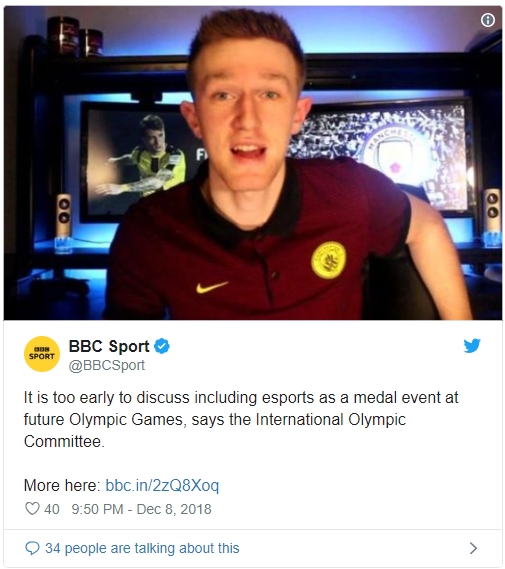Click the BBC Sport yellow avatar
Viewport: 505px width, 569px height.
(x=42, y=354)
